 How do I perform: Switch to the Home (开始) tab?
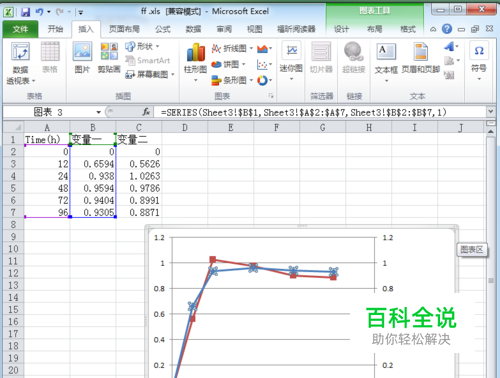pos(55,29)
